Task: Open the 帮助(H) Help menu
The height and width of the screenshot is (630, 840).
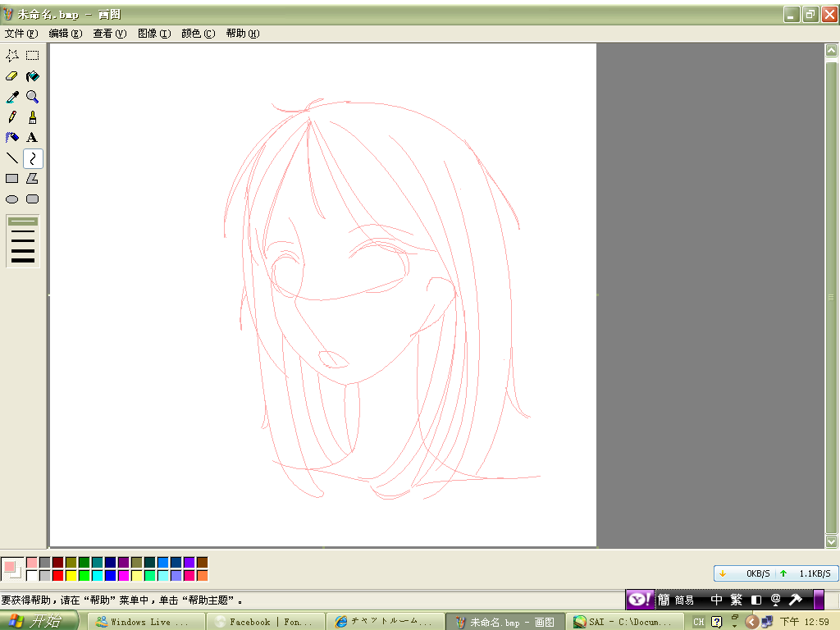Action: pos(243,33)
